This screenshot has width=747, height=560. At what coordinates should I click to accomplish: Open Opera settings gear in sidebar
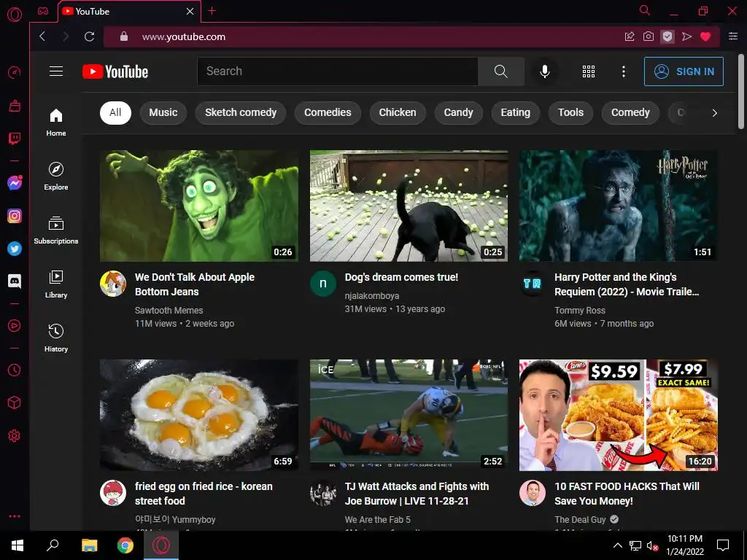point(15,436)
